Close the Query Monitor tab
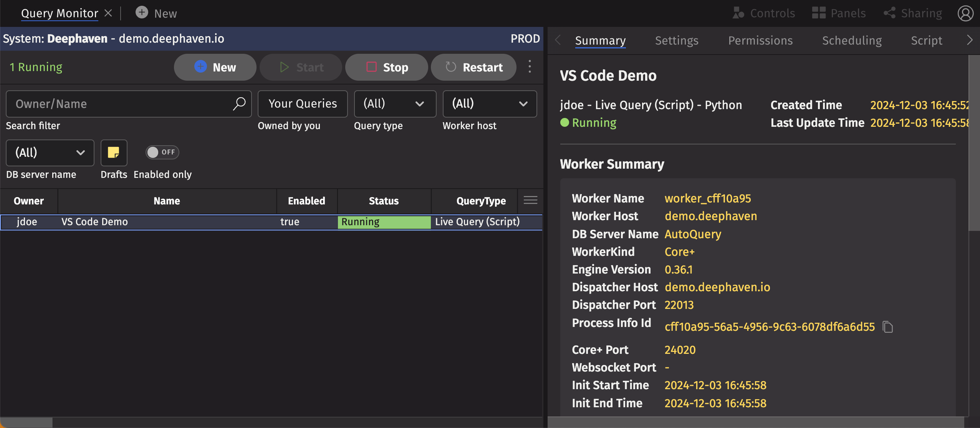Image resolution: width=980 pixels, height=428 pixels. 108,13
